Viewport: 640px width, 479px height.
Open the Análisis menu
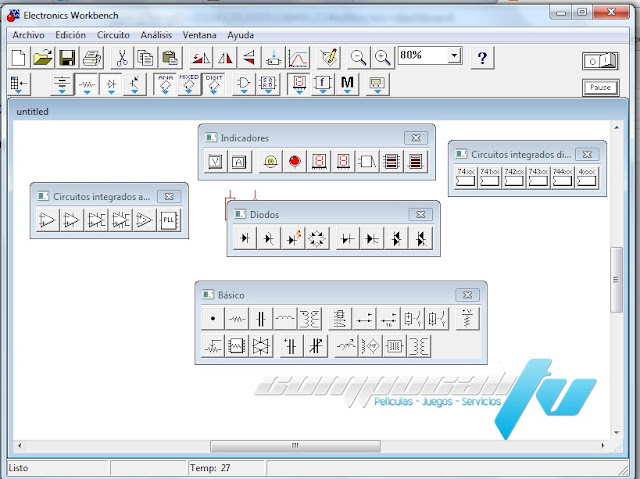pyautogui.click(x=156, y=35)
